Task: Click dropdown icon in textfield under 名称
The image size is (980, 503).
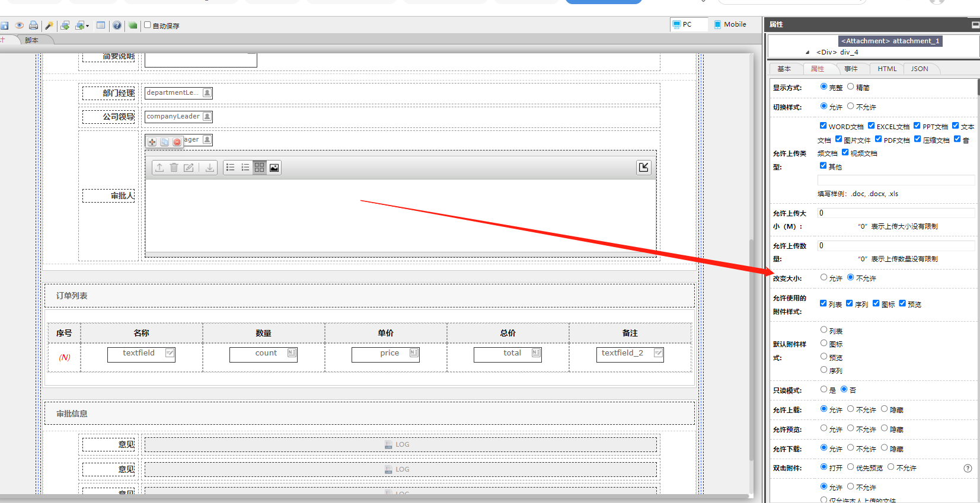Action: point(170,353)
